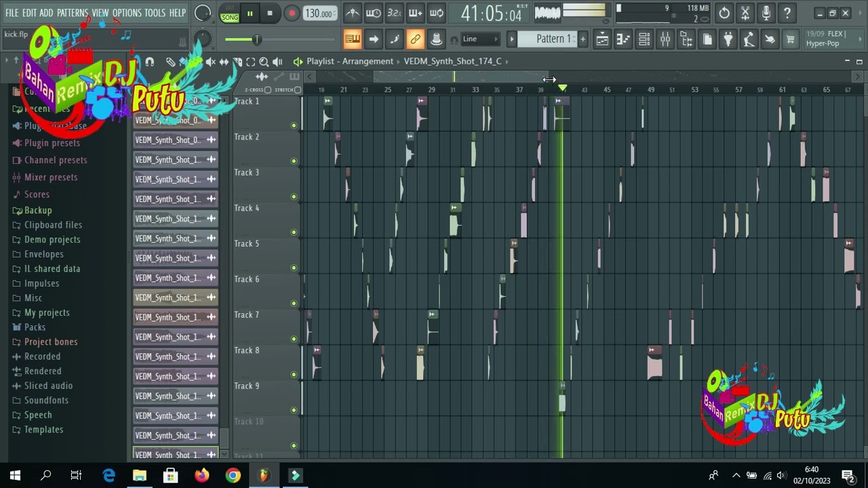868x488 pixels.
Task: Click the 130.000 tempo field
Action: point(319,14)
